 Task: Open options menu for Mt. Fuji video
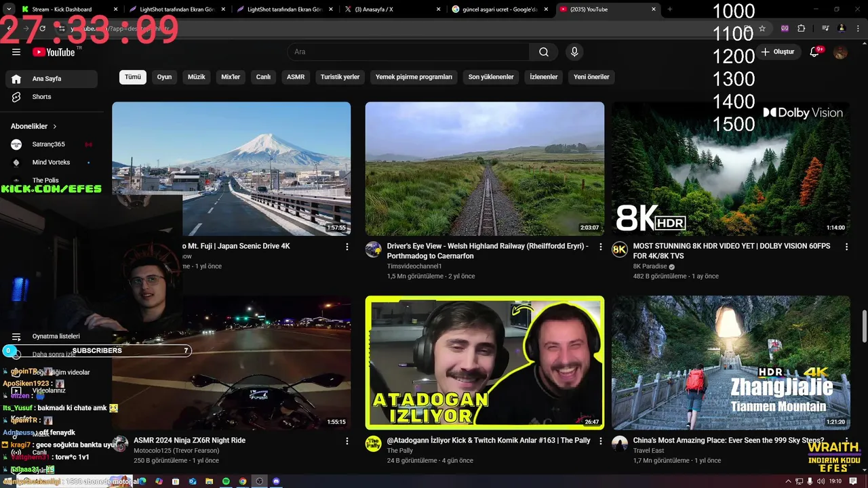click(x=347, y=247)
